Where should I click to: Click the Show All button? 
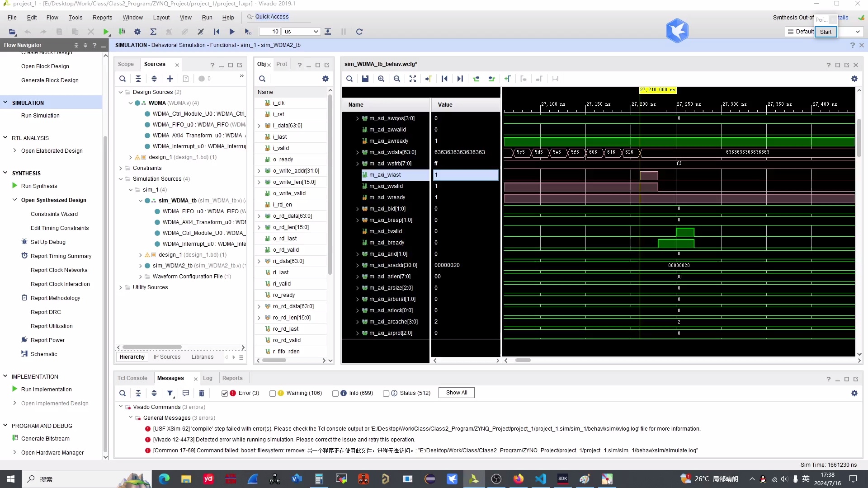click(456, 393)
